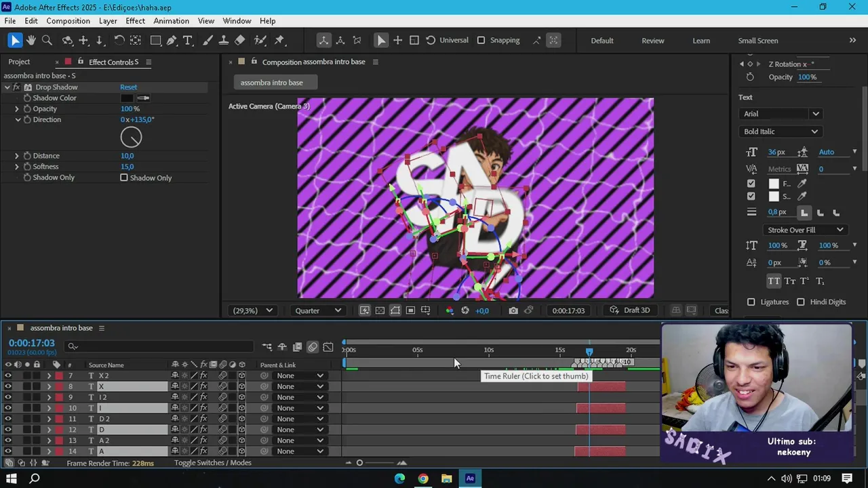The height and width of the screenshot is (488, 868).
Task: Tick the Hindi Digits checkbox
Action: [801, 302]
